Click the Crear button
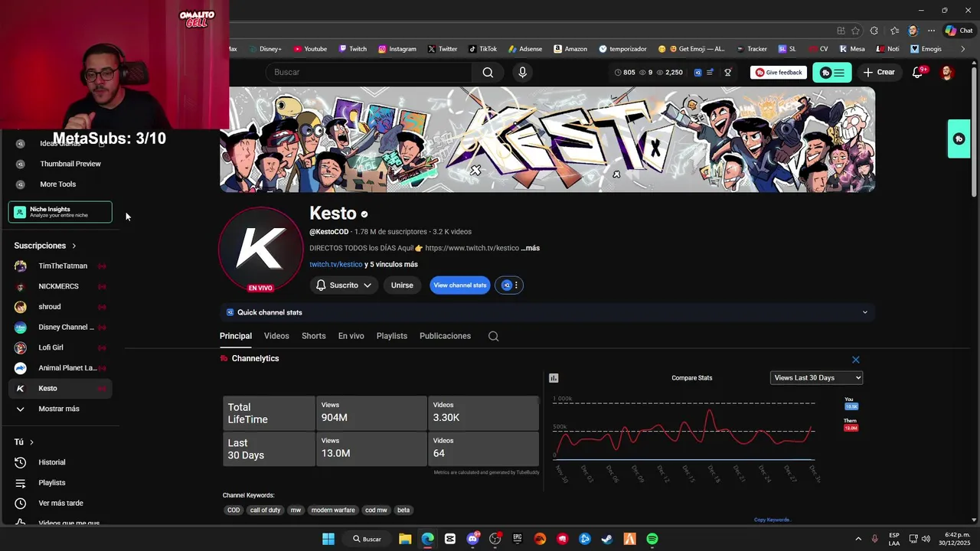The image size is (980, 551). [x=879, y=72]
